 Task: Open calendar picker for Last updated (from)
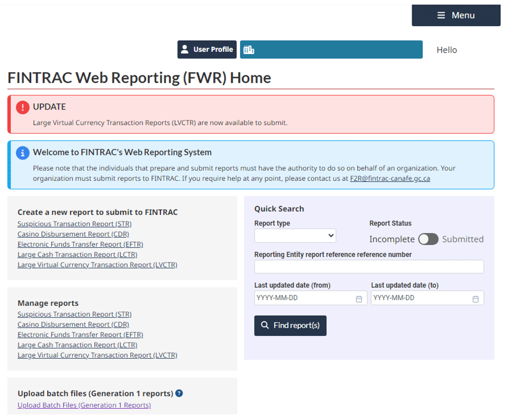click(359, 299)
